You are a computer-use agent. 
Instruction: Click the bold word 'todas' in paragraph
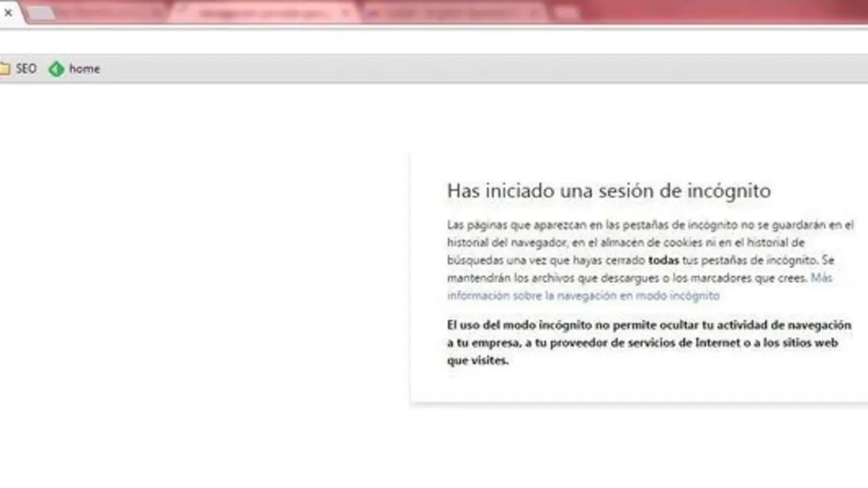point(663,260)
